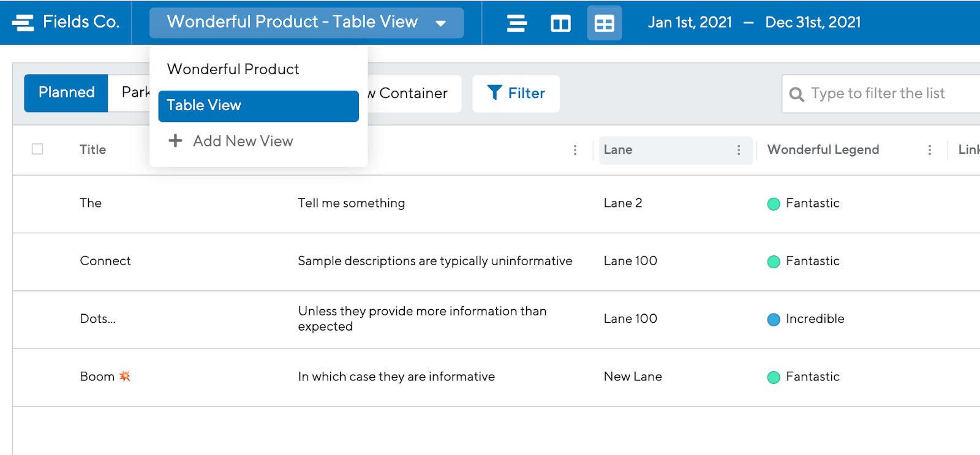The height and width of the screenshot is (455, 980).
Task: Open Wonderful Legend column options menu
Action: (929, 150)
